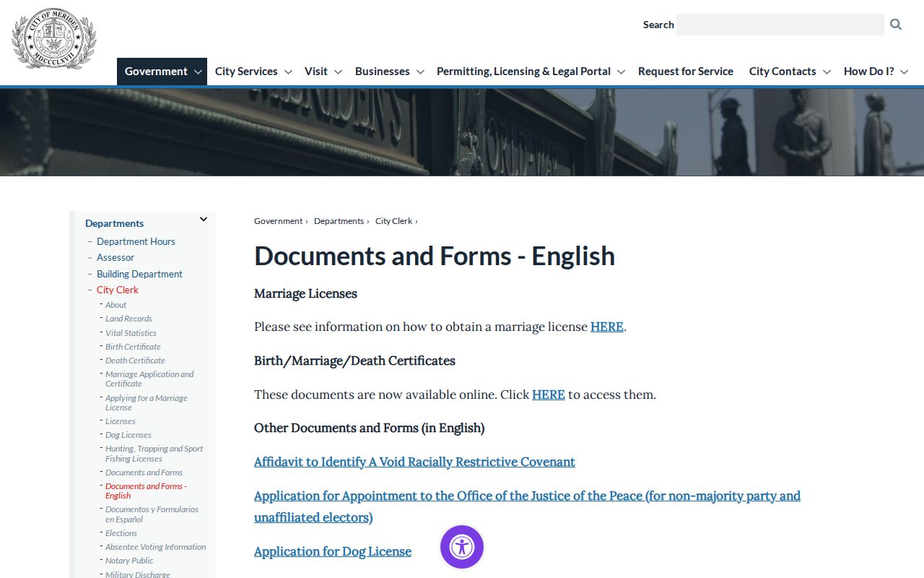924x578 pixels.
Task: Open the City Services menu
Action: (x=246, y=72)
